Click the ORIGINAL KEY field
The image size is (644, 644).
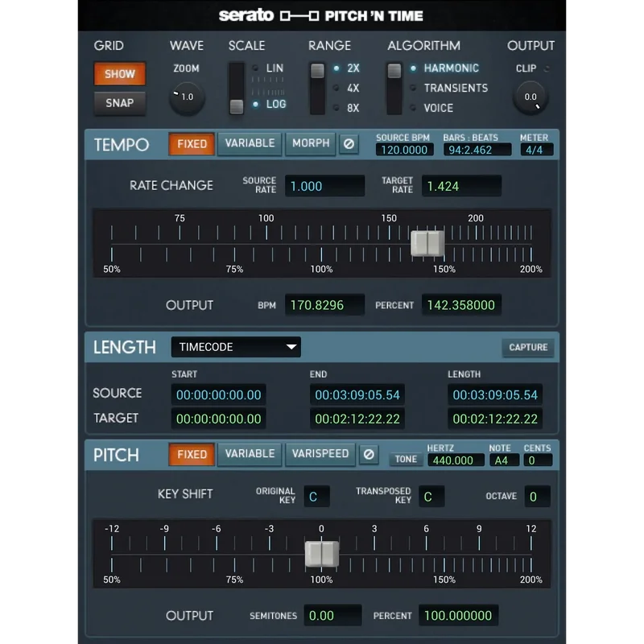316,497
